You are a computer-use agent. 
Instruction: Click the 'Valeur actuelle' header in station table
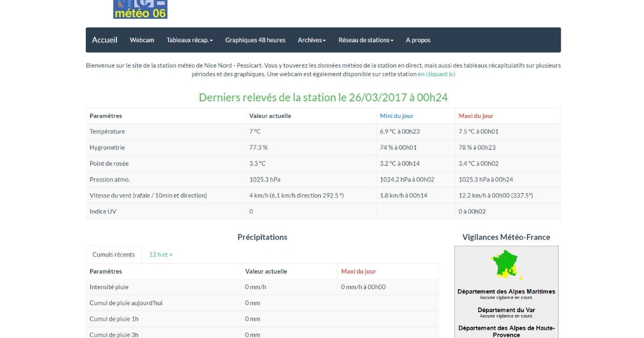(270, 116)
